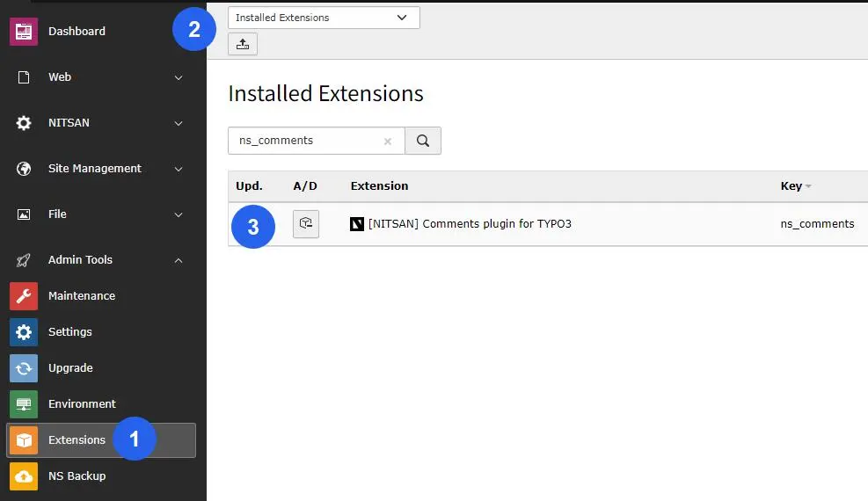Click the File menu label
The height and width of the screenshot is (501, 868).
point(57,214)
